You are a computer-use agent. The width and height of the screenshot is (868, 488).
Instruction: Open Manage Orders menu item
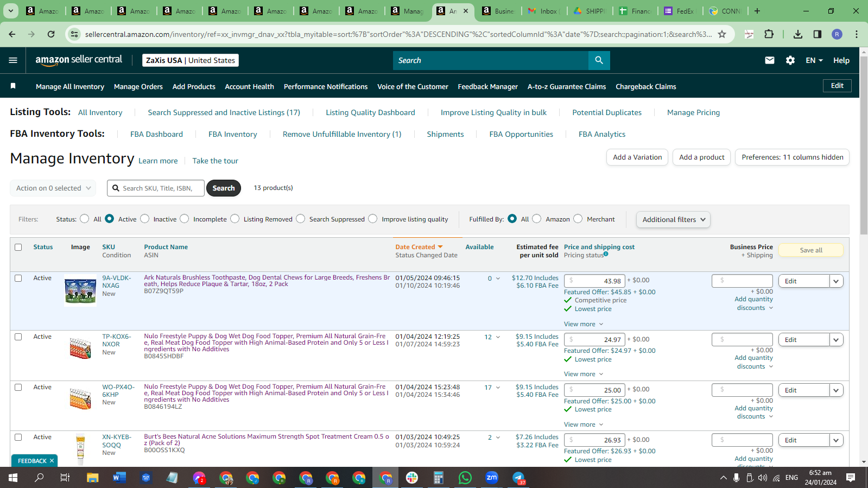coord(138,86)
